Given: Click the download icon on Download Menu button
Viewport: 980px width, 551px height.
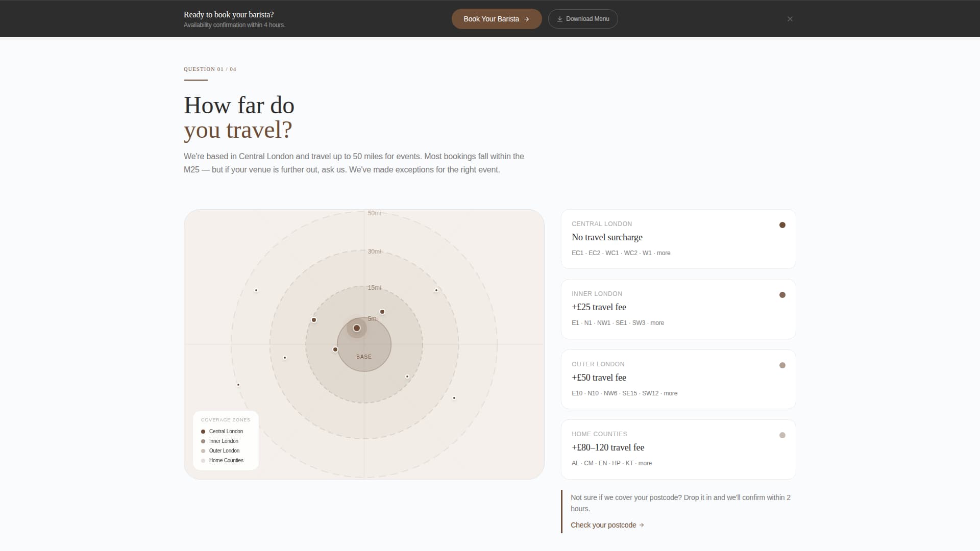Looking at the screenshot, I should click(x=559, y=18).
